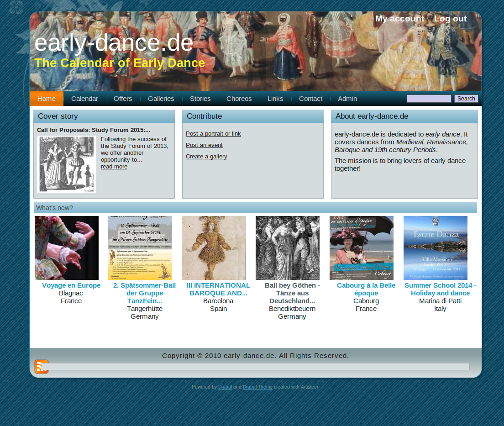Viewport: 504px width, 426px height.
Task: Click III INTERNATIONAL BAROQUE AND... link
Action: coord(218,289)
